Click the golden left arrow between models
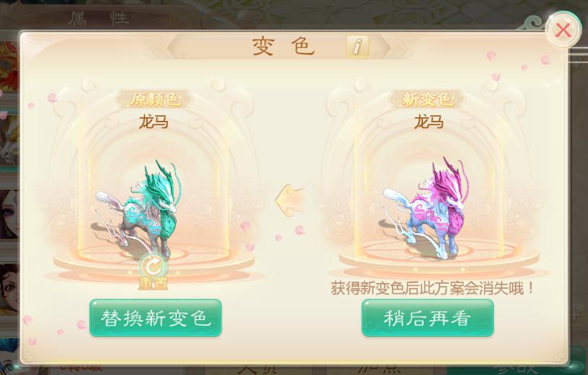Image resolution: width=588 pixels, height=375 pixels. pos(289,201)
